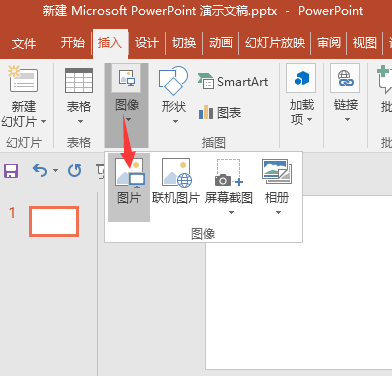
Task: Insert 联机图片 online pictures
Action: (x=176, y=182)
